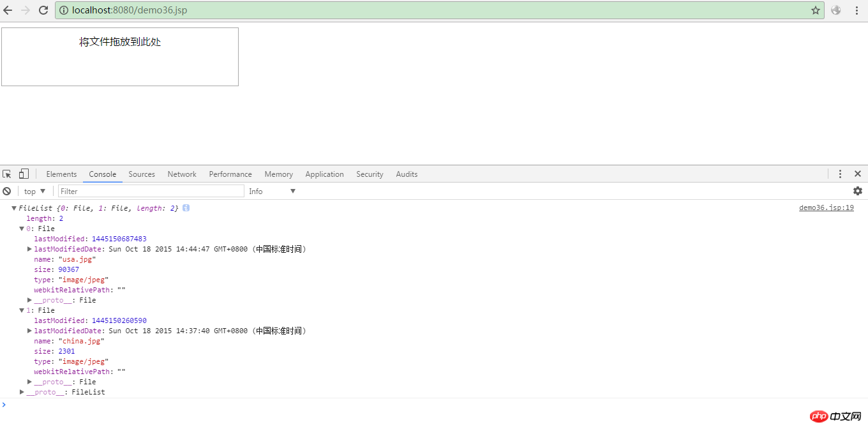The height and width of the screenshot is (429, 868).
Task: Open DevTools customize menu
Action: click(841, 174)
